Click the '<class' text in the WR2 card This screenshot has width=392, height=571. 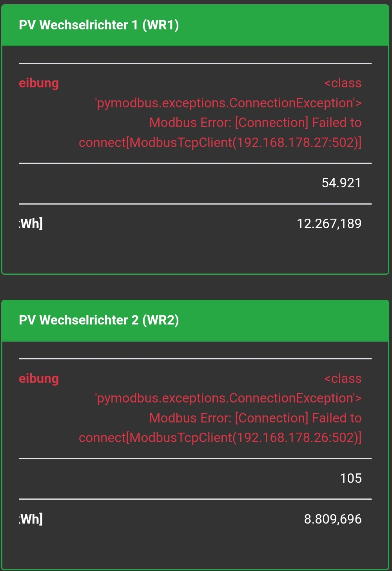click(343, 379)
